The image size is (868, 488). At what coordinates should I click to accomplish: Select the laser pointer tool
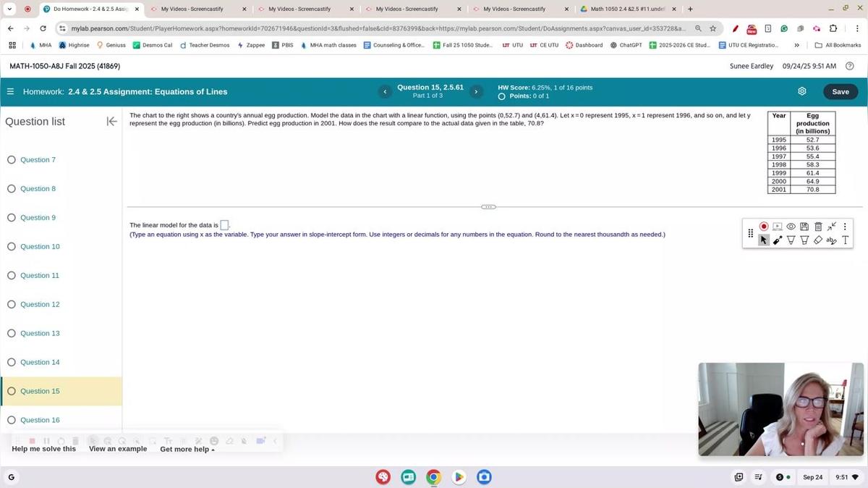click(x=778, y=240)
